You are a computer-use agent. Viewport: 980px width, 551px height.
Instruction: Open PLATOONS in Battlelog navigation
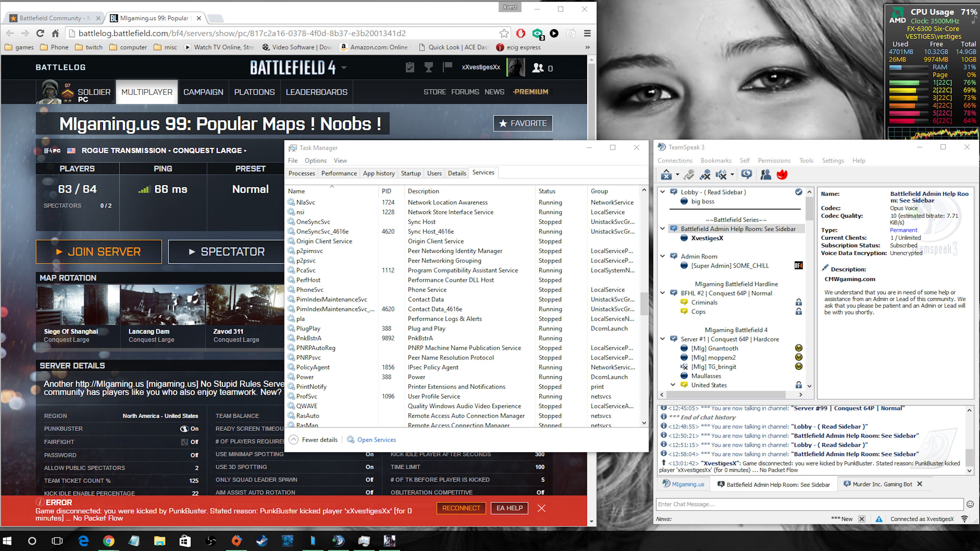coord(254,92)
